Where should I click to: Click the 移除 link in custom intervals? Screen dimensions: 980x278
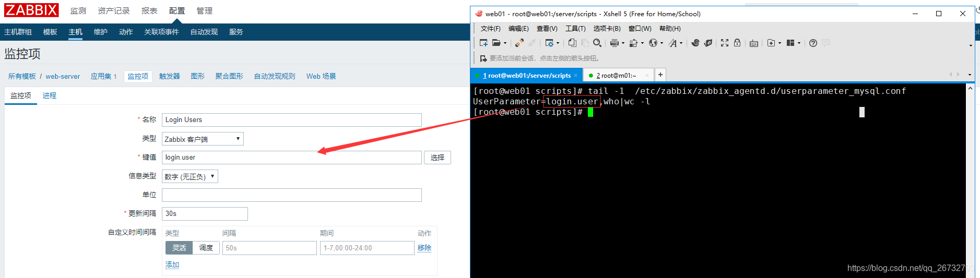[x=424, y=248]
